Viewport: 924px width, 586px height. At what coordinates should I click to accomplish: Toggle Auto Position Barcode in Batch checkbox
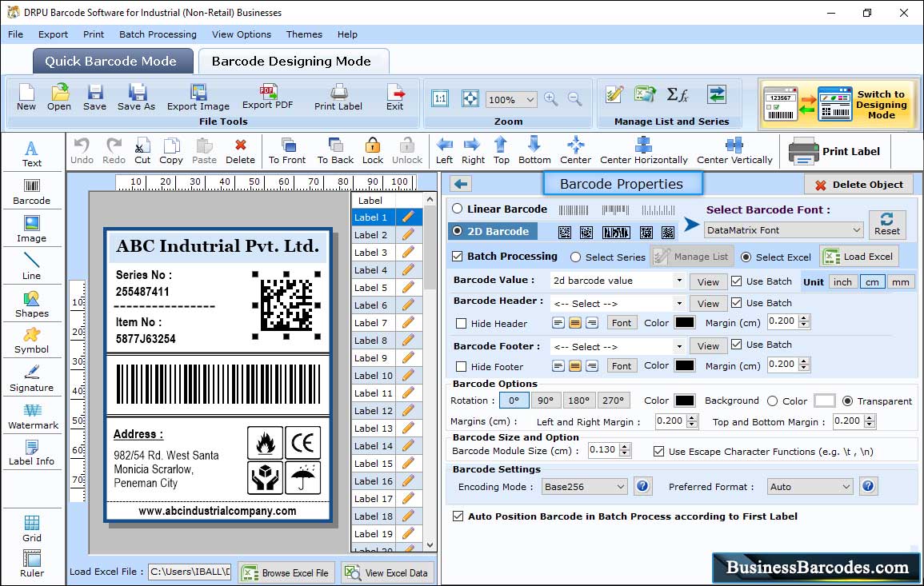pyautogui.click(x=458, y=516)
